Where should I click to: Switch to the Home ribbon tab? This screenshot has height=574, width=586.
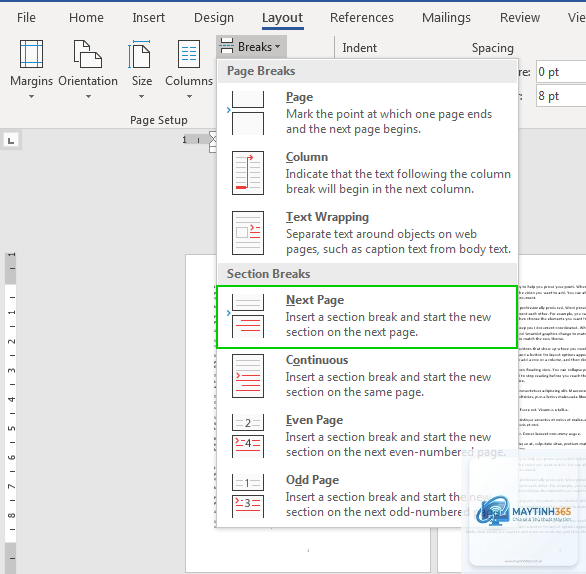pos(86,18)
